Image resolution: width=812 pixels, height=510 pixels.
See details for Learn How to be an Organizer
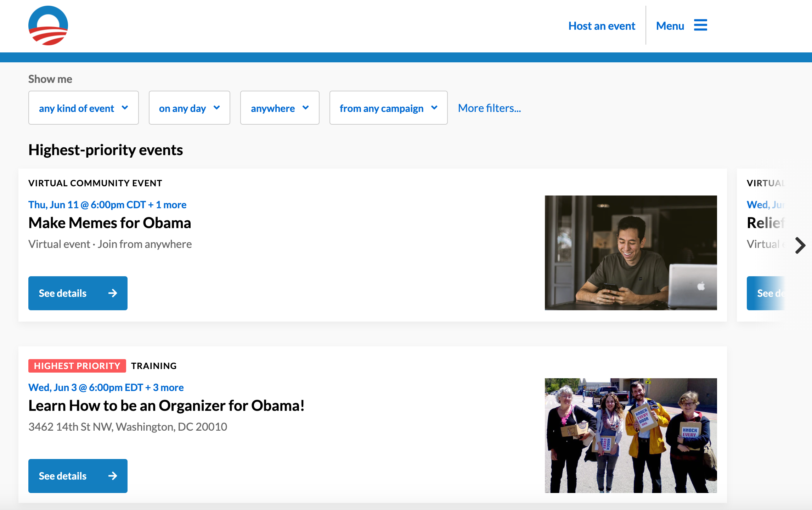click(63, 476)
